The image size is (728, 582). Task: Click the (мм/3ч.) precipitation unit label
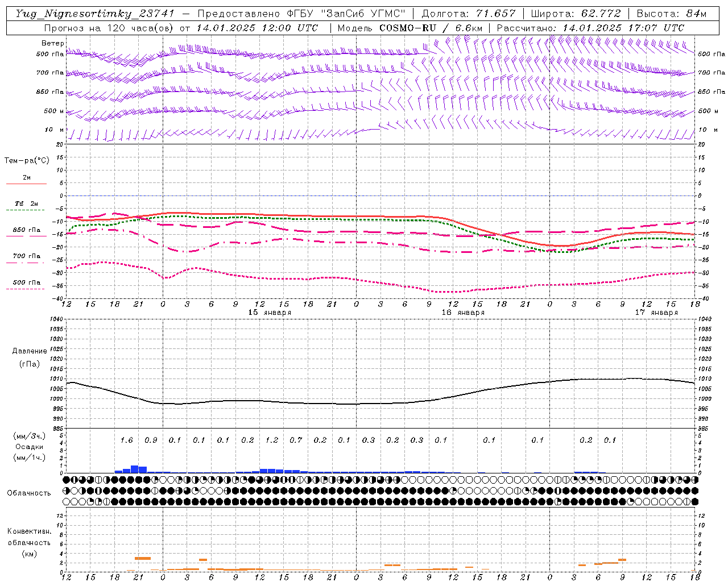[31, 436]
